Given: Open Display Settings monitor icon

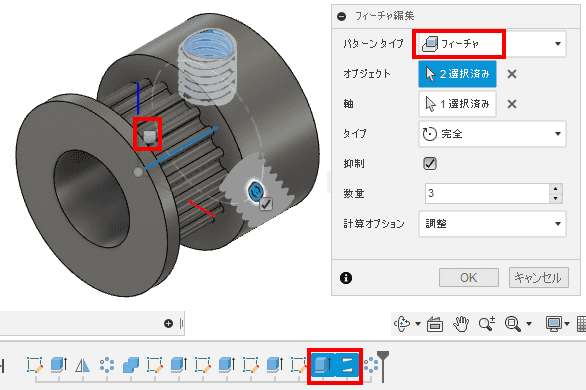Looking at the screenshot, I should (554, 324).
